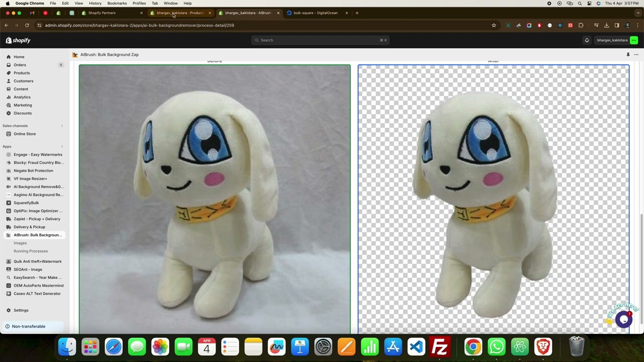Click the Before plush toy image
The width and height of the screenshot is (644, 362).
coord(215,199)
